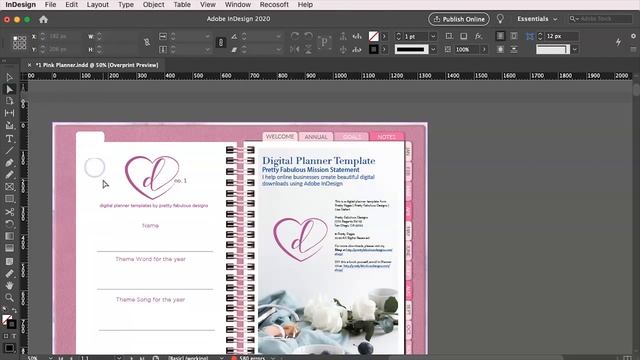Select the Line tool
Screen dimensions: 640x360
pyautogui.click(x=9, y=151)
